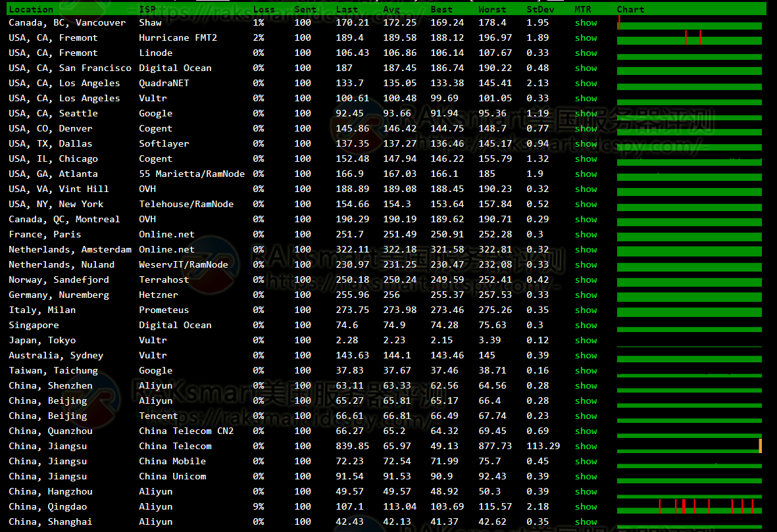Image resolution: width=777 pixels, height=532 pixels.
Task: Open show link for Montreal OVH row
Action: click(x=586, y=219)
